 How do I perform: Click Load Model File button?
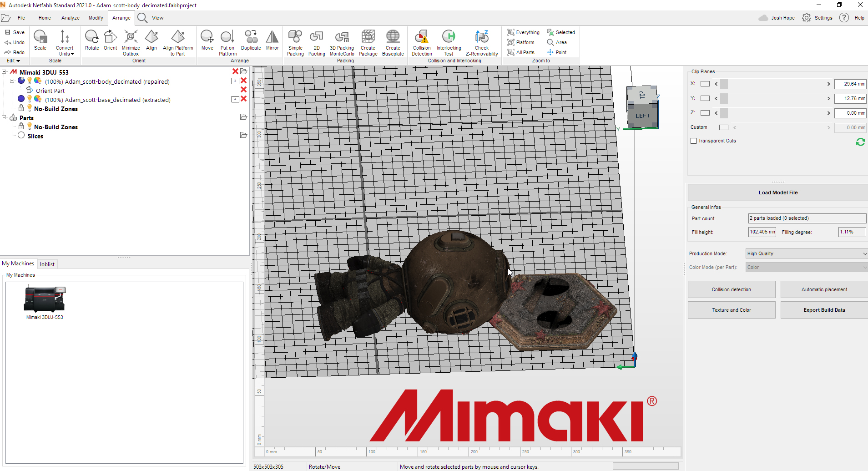pyautogui.click(x=778, y=192)
